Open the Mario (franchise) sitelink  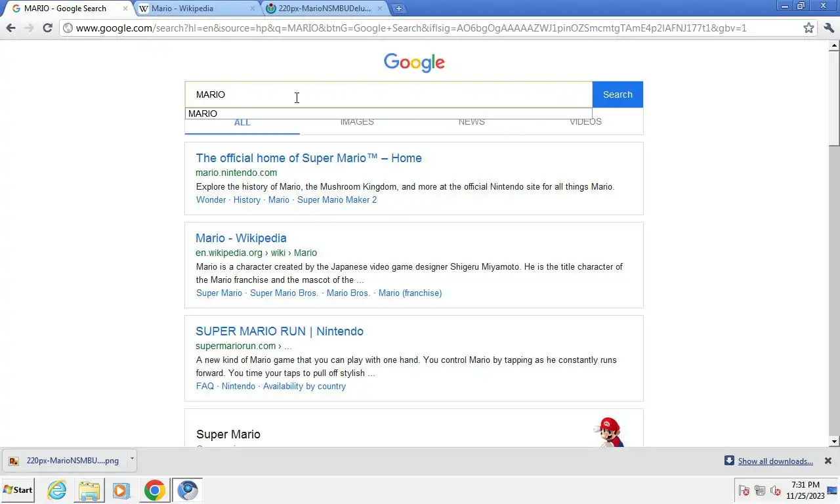coord(410,293)
